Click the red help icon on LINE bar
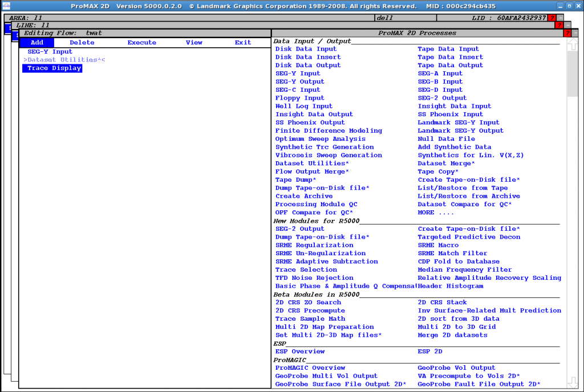584x392 pixels. [x=559, y=25]
